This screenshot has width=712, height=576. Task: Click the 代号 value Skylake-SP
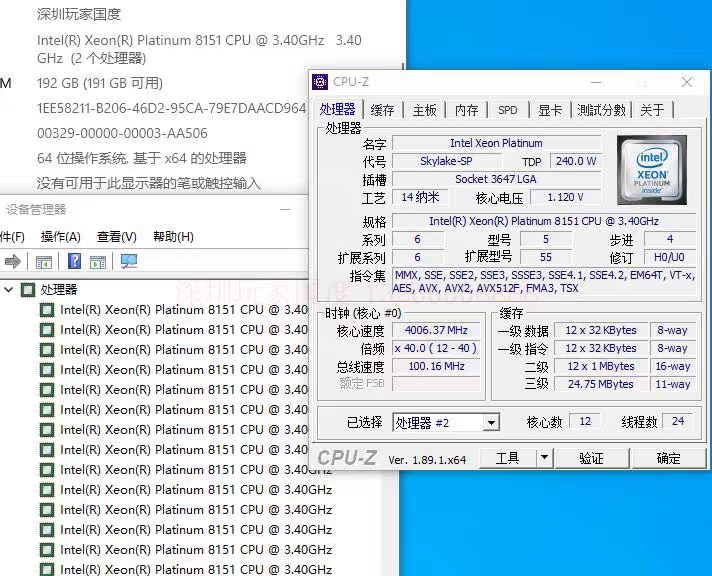[x=446, y=161]
